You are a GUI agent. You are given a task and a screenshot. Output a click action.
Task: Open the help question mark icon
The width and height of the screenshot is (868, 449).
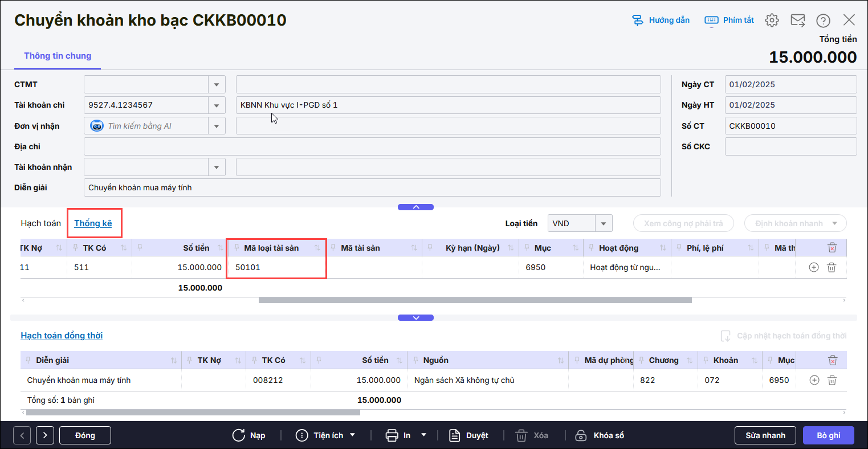point(823,21)
